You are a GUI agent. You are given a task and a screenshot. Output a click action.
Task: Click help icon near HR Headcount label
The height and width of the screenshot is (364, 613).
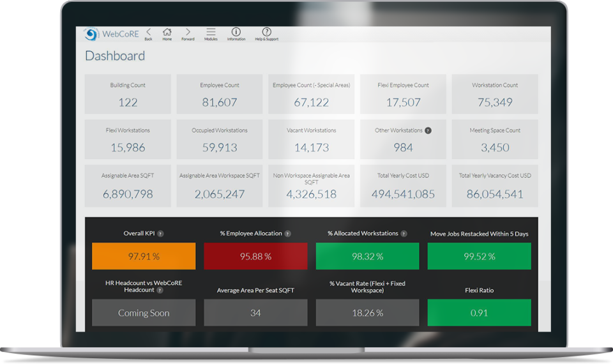160,290
